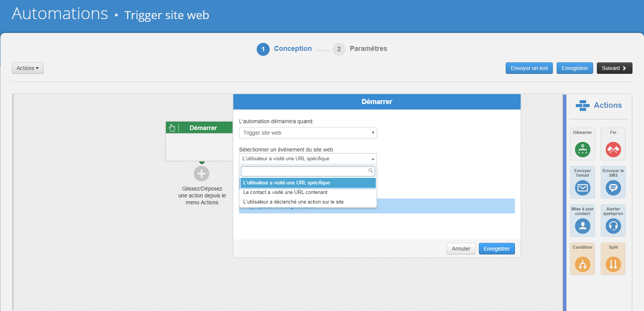
Task: Pick the Condition action icon
Action: coord(582,264)
